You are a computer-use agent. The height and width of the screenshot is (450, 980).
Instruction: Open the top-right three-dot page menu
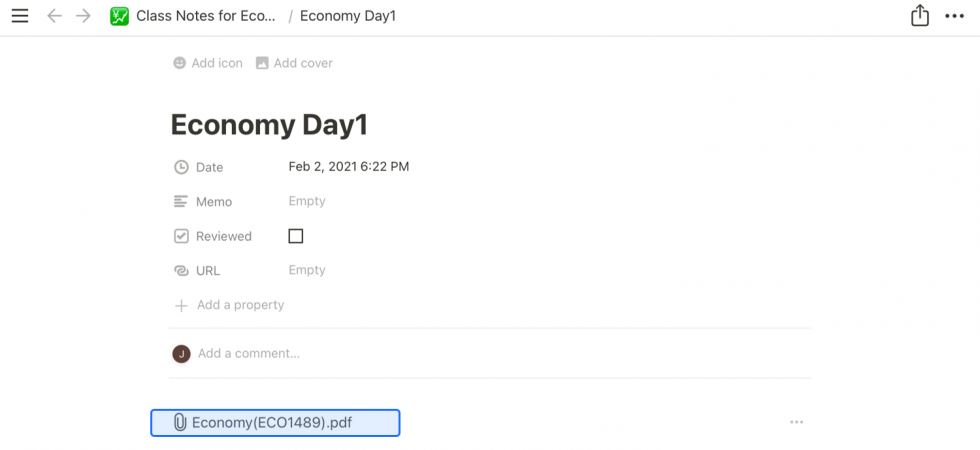pos(954,16)
